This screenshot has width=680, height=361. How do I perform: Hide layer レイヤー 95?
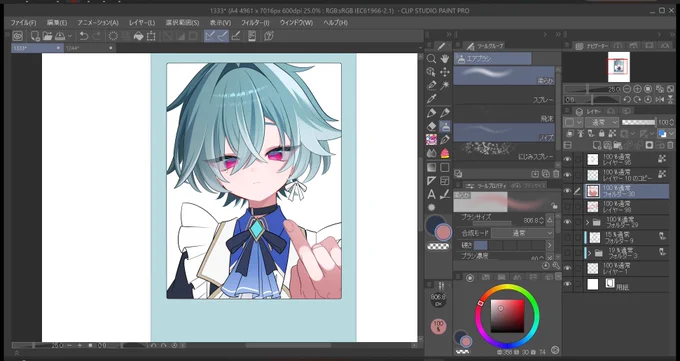567,159
